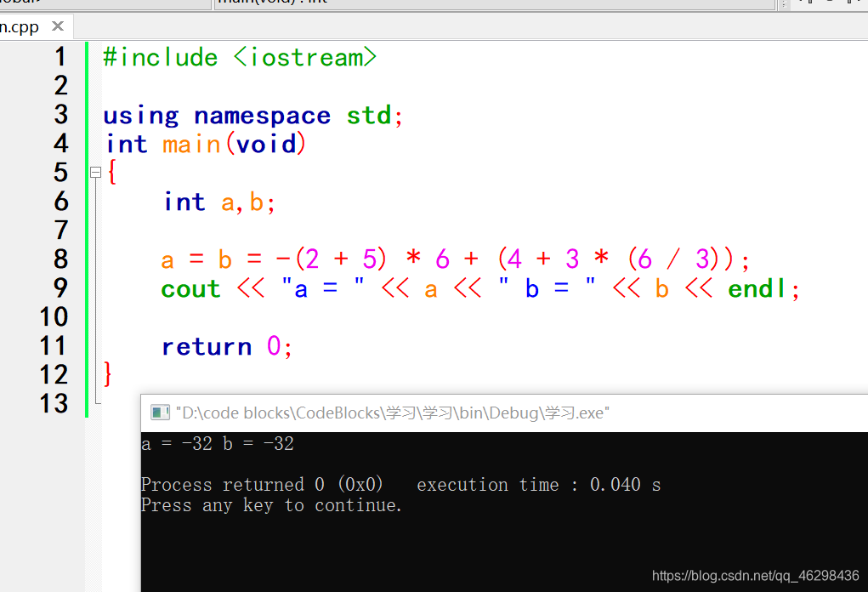Click 'Process returned 0 (0x0)' console text
868x592 pixels.
click(262, 485)
